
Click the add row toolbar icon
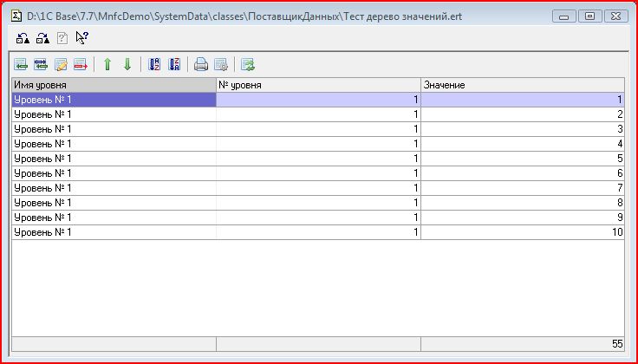pos(21,64)
